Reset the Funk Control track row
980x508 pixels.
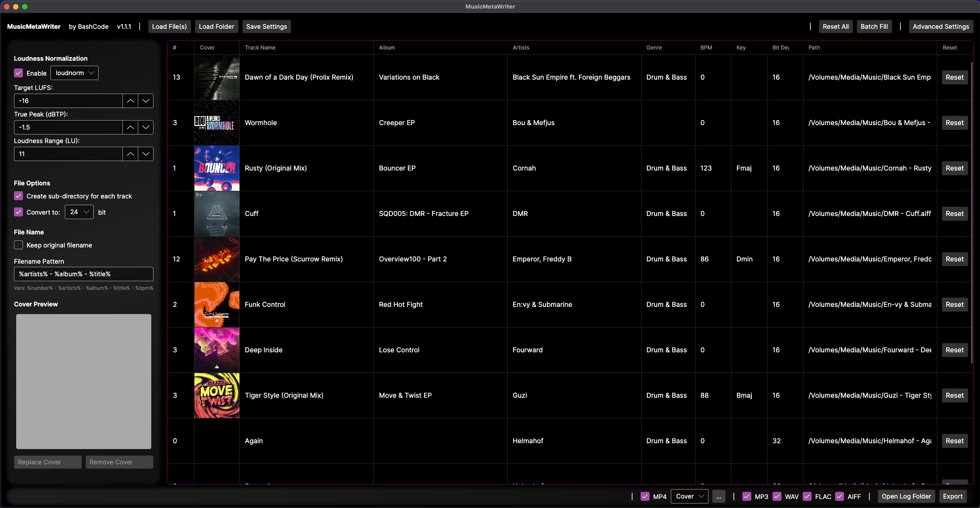click(x=954, y=305)
